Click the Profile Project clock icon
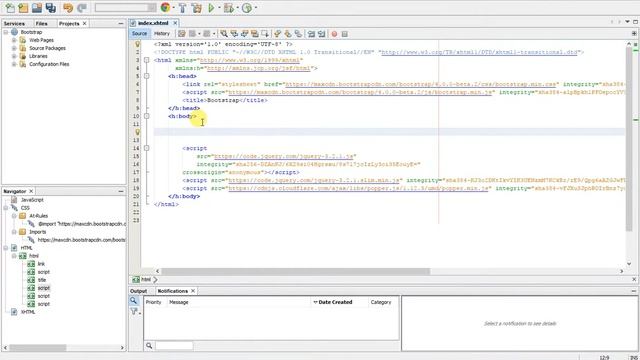 pos(247,7)
